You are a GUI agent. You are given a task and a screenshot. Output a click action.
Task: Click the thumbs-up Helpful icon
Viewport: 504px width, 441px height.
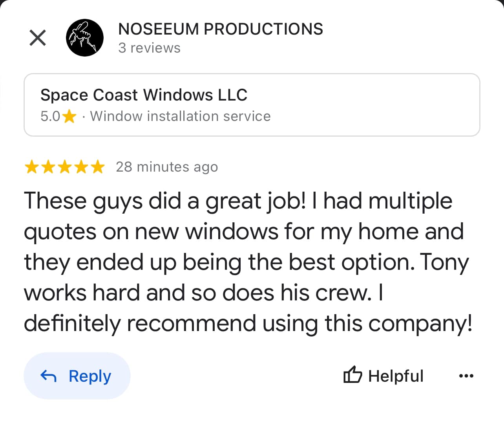point(352,375)
